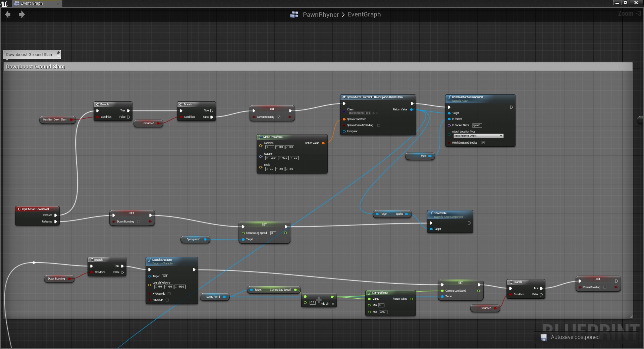The image size is (644, 349).
Task: Click the Unreal Engine logo icon
Action: point(4,4)
